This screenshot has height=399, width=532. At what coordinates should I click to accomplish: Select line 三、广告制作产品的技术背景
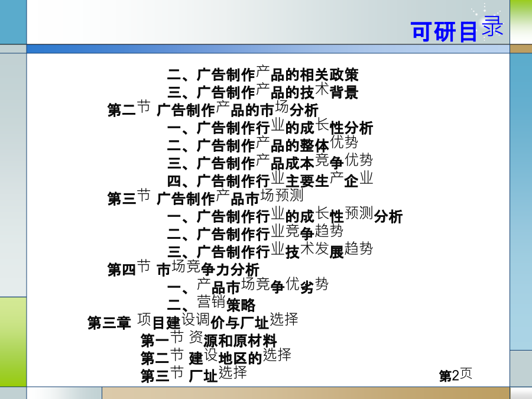[x=263, y=92]
